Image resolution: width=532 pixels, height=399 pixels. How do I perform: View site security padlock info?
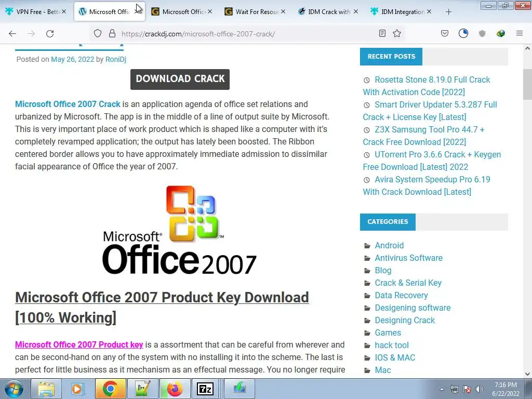[x=112, y=34]
